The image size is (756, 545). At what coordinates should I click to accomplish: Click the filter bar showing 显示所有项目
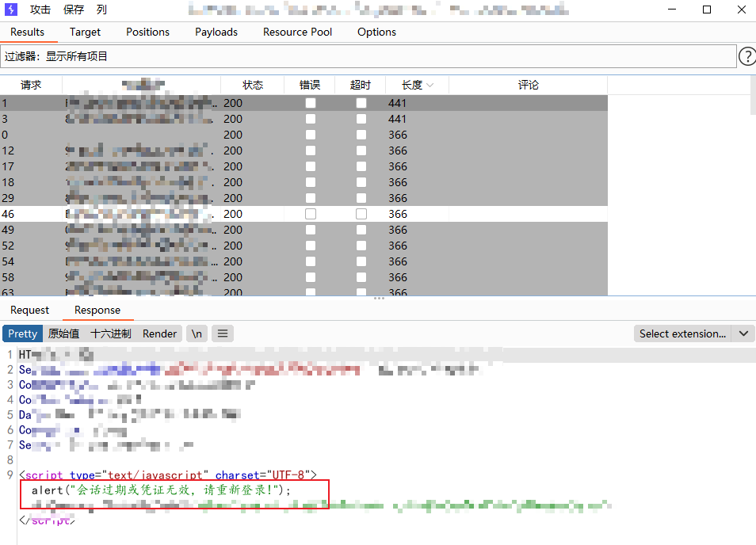(368, 56)
